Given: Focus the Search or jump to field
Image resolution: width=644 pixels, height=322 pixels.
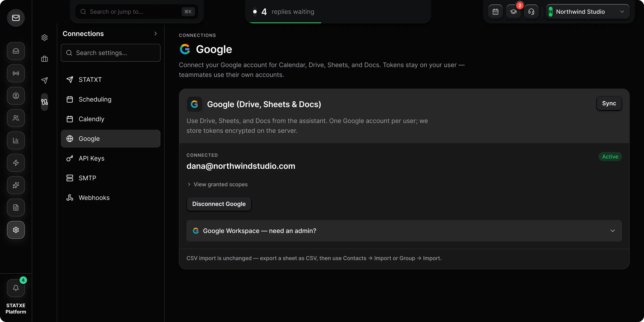Looking at the screenshot, I should 137,12.
